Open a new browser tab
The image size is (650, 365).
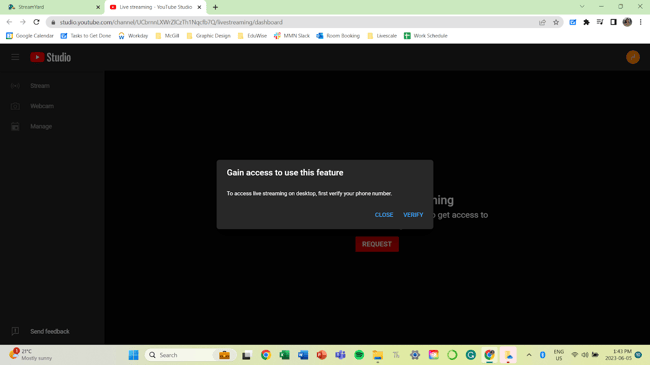tap(215, 7)
